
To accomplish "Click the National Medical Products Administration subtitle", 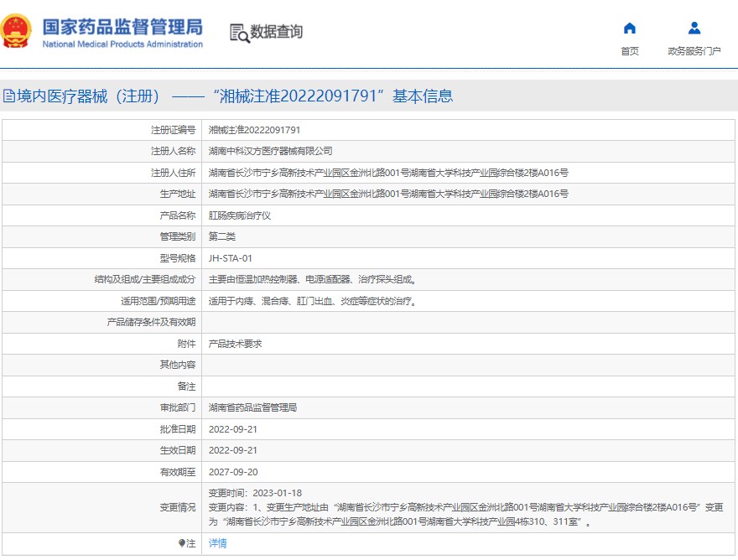I will [x=122, y=44].
